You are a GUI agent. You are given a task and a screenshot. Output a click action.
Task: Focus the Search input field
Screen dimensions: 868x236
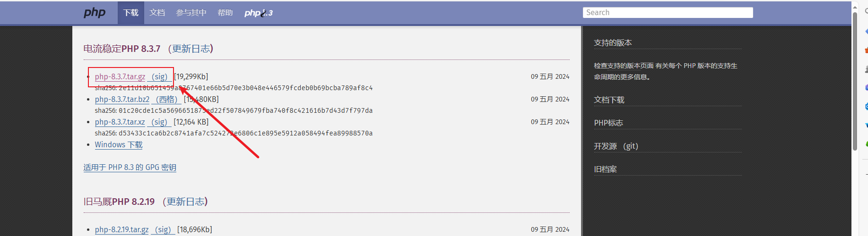[667, 13]
